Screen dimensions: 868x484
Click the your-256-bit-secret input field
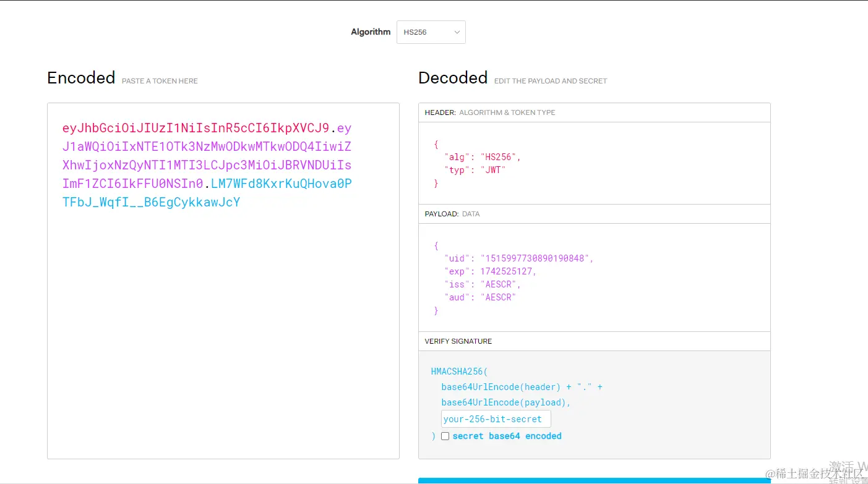496,419
